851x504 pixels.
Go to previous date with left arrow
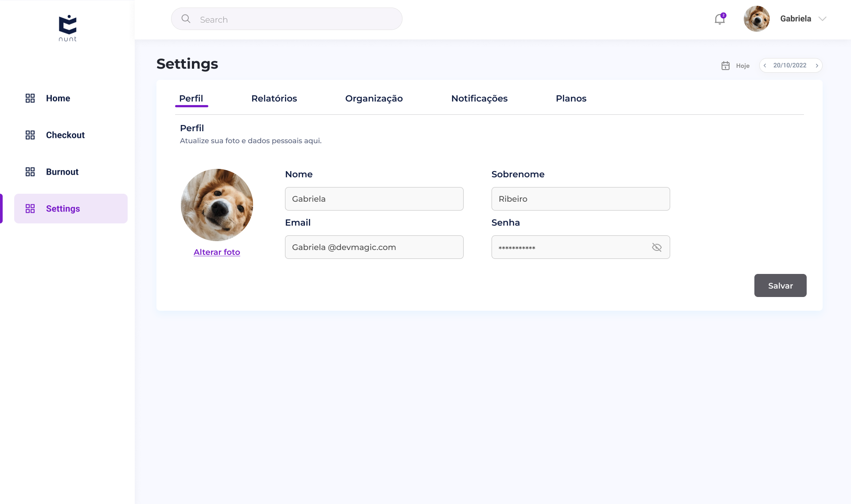[765, 66]
